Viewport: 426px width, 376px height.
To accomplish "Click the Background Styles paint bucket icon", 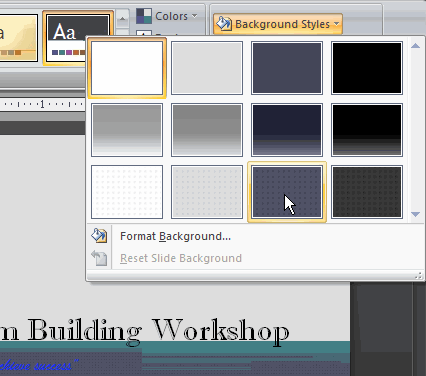I will click(223, 24).
